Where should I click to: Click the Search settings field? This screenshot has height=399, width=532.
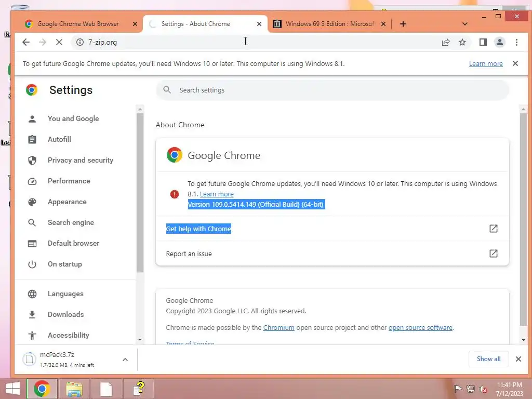pyautogui.click(x=332, y=90)
